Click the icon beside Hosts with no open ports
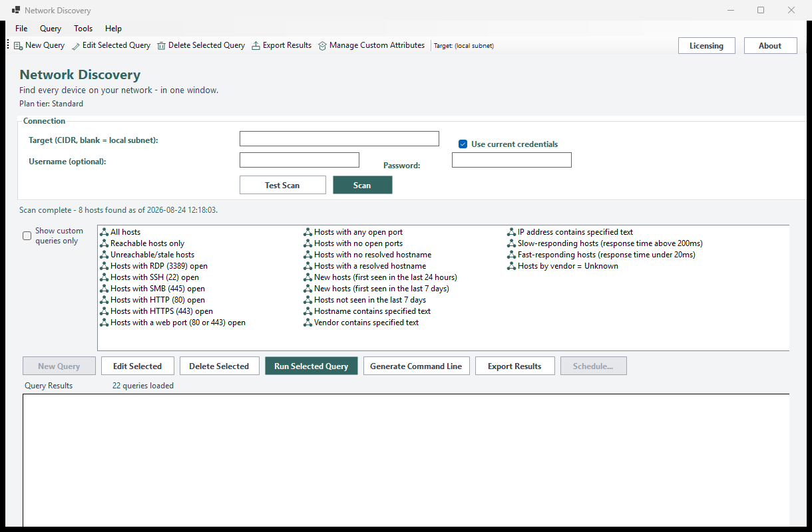Screen dimensions: 812x532 click(308, 243)
